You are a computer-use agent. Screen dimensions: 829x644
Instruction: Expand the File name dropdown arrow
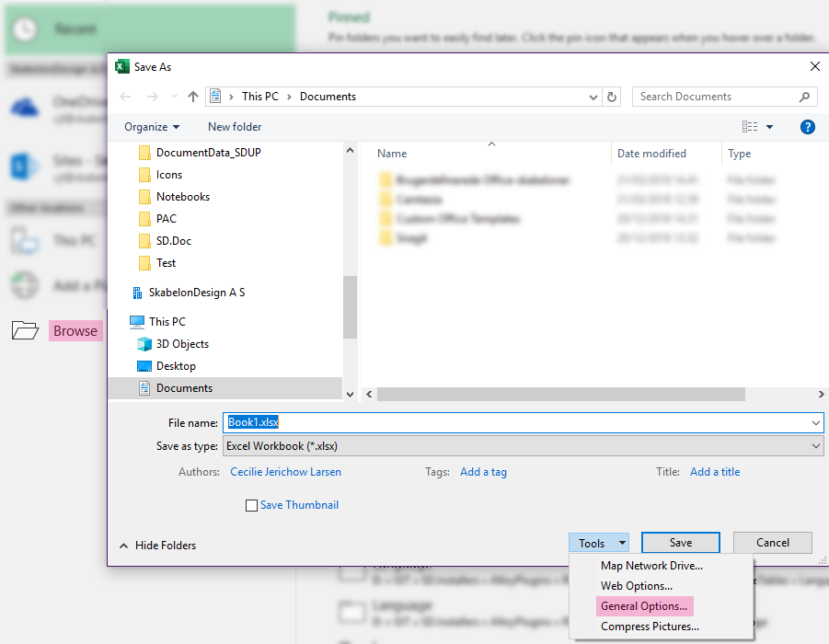click(816, 423)
